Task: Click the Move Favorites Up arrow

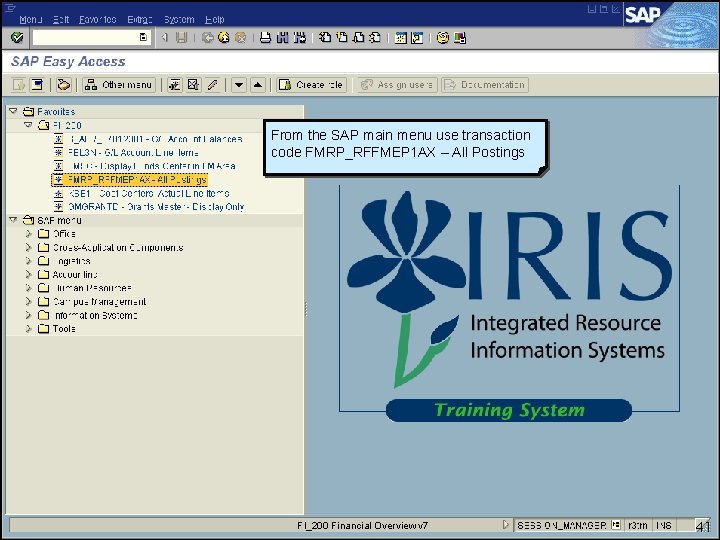Action: click(x=258, y=84)
